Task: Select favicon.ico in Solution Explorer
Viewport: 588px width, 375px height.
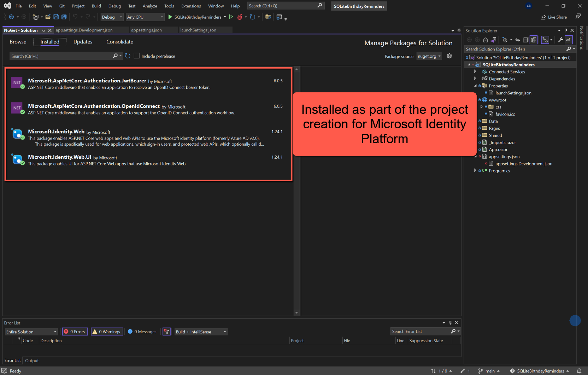Action: coord(505,114)
